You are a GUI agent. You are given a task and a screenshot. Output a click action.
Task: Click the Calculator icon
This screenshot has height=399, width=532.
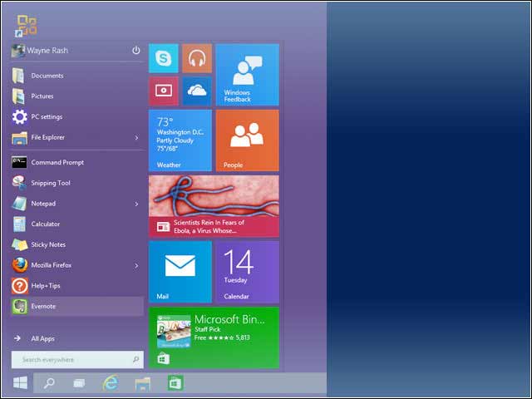click(19, 224)
